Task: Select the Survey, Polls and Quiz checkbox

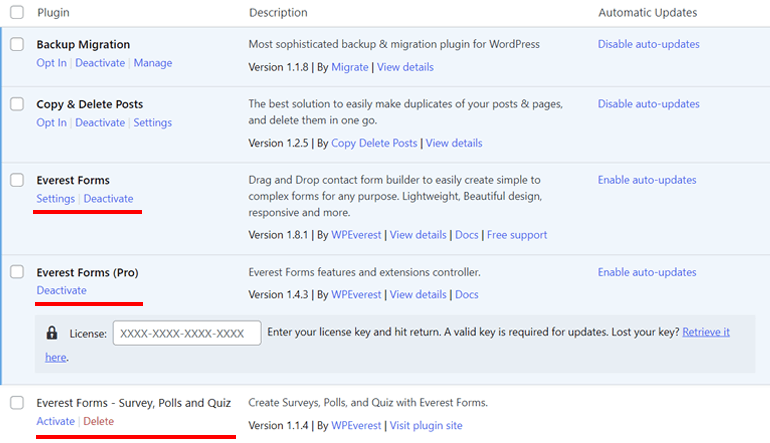Action: 17,403
